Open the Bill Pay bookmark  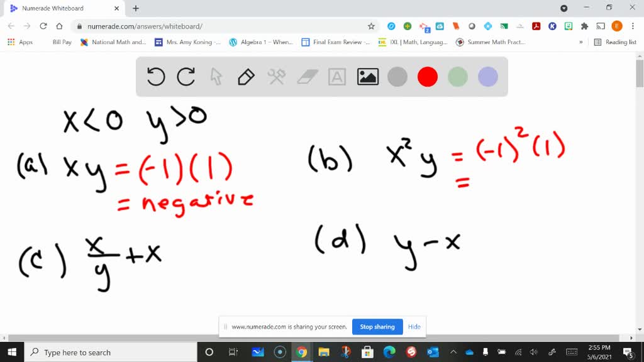(x=62, y=42)
